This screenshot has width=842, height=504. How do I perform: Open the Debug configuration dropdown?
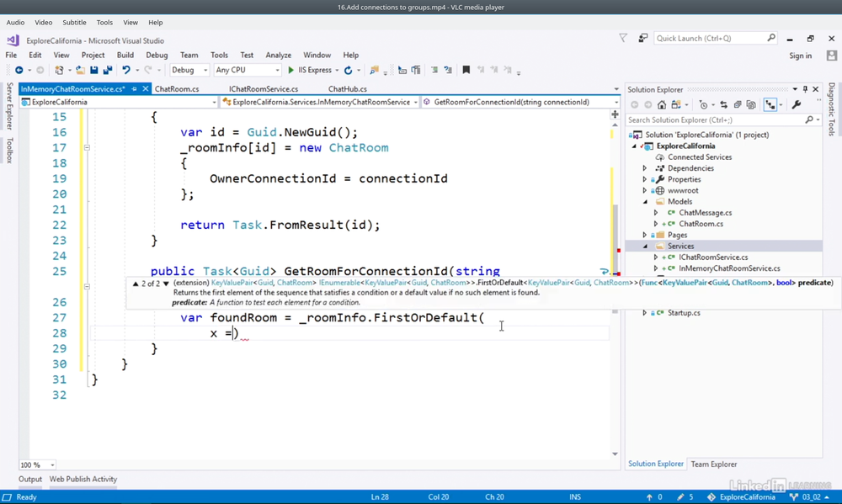point(189,71)
